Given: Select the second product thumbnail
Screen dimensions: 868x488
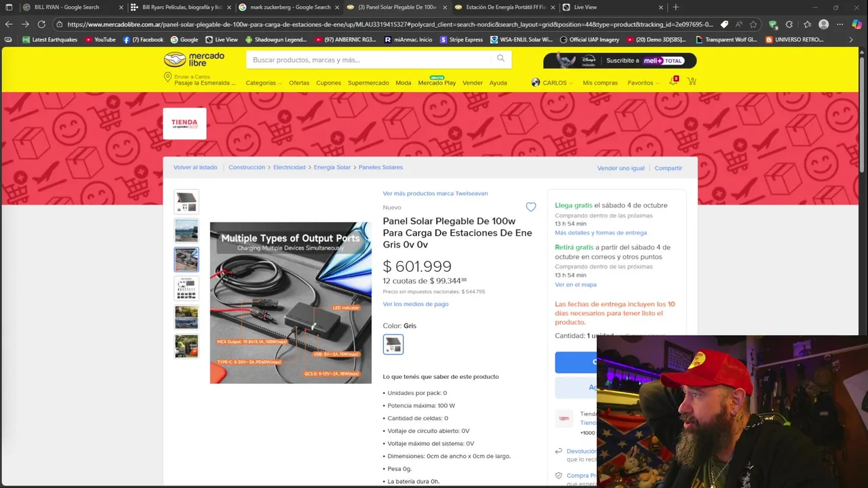Looking at the screenshot, I should 186,230.
